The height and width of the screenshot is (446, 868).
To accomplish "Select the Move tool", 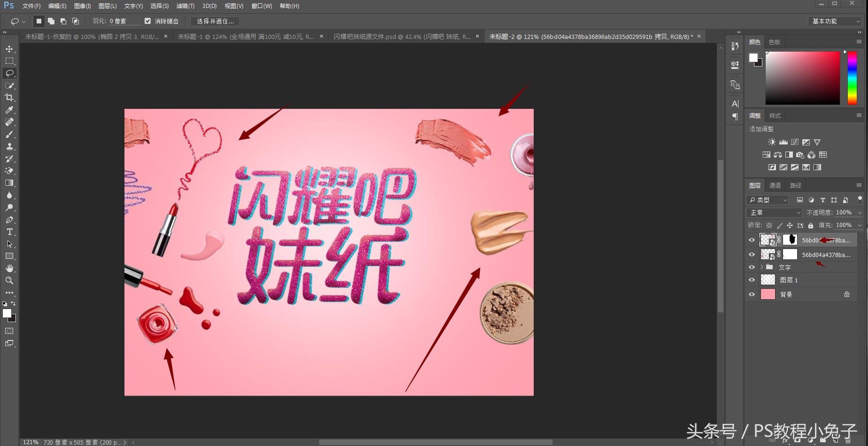I will pyautogui.click(x=9, y=49).
